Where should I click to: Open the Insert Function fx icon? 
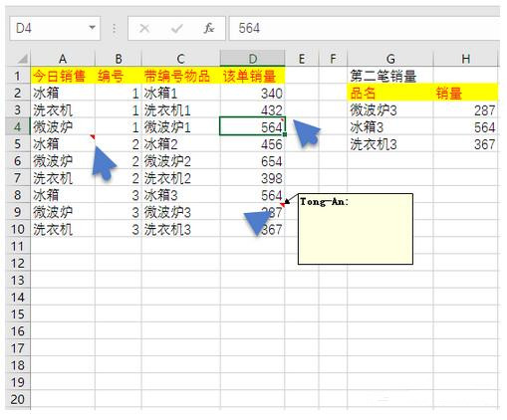(x=208, y=28)
